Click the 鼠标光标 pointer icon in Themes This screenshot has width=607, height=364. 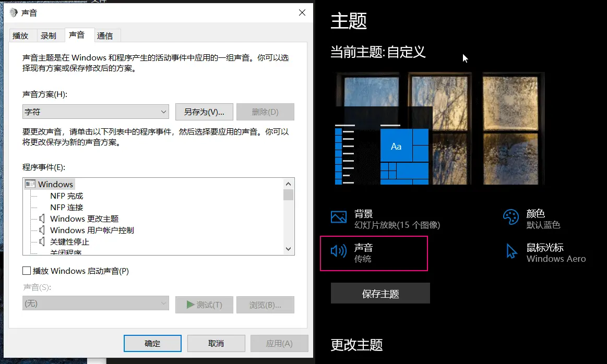(511, 251)
